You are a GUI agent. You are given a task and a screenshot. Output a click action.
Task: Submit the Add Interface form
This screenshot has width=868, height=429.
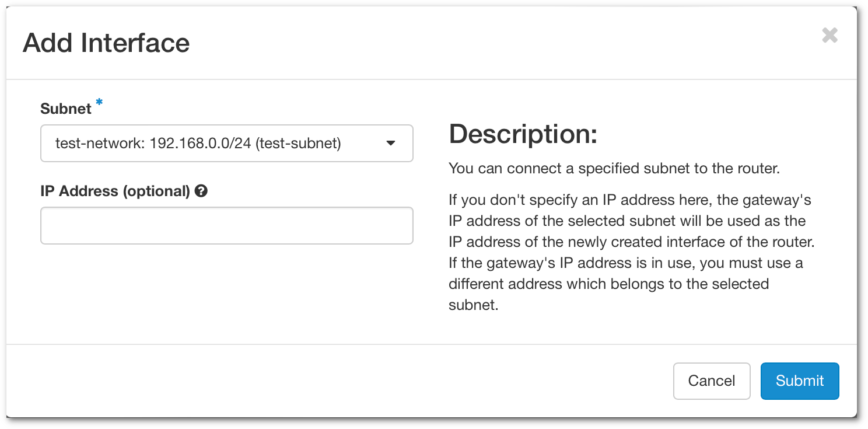click(x=799, y=381)
